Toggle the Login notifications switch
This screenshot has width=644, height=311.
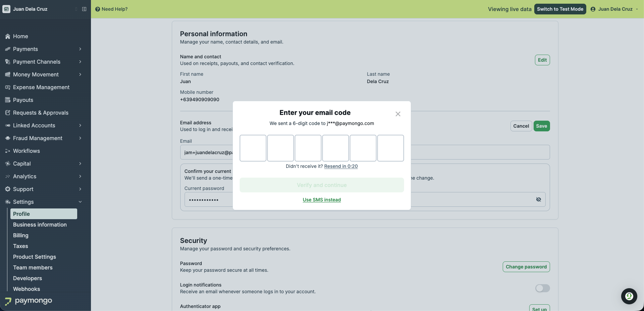[x=542, y=288]
